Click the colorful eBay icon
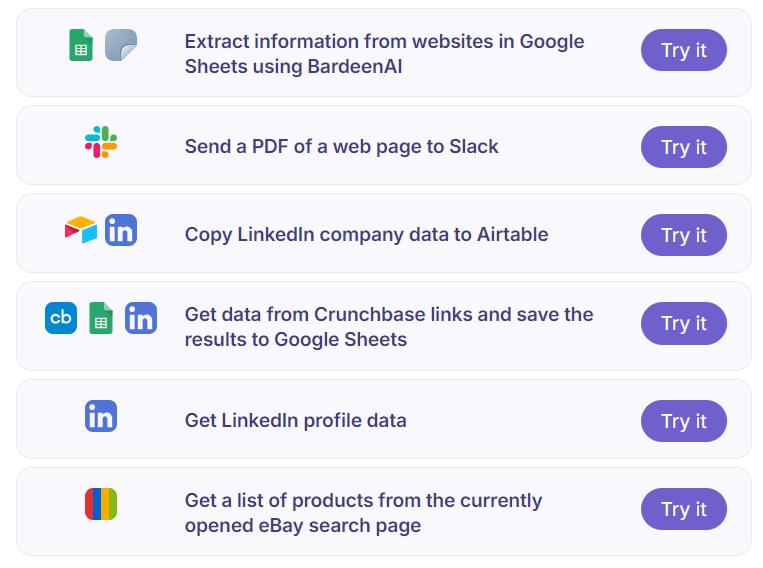This screenshot has width=763, height=568. [101, 504]
